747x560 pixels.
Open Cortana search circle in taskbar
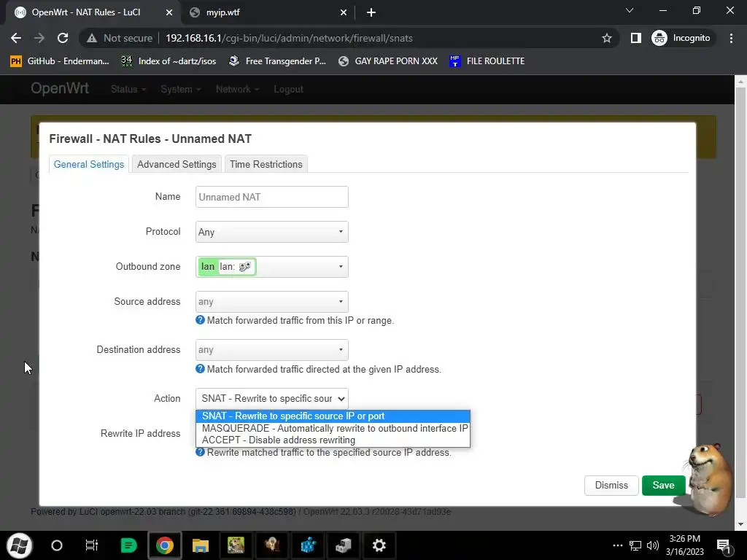pos(57,545)
